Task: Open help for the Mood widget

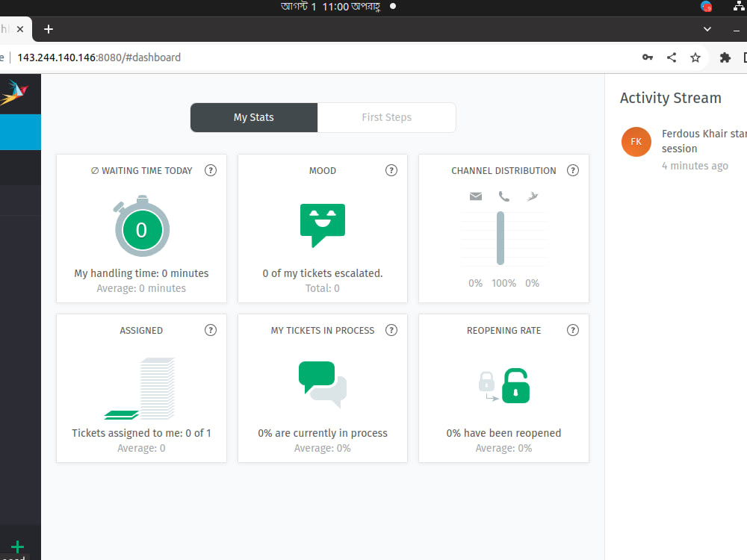Action: point(391,170)
